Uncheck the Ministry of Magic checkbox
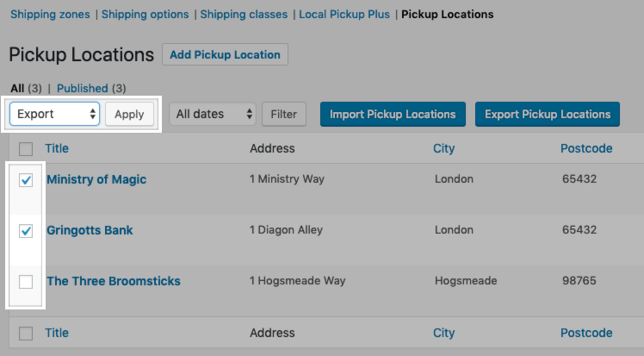Screen dimensions: 644x356 (x=26, y=180)
